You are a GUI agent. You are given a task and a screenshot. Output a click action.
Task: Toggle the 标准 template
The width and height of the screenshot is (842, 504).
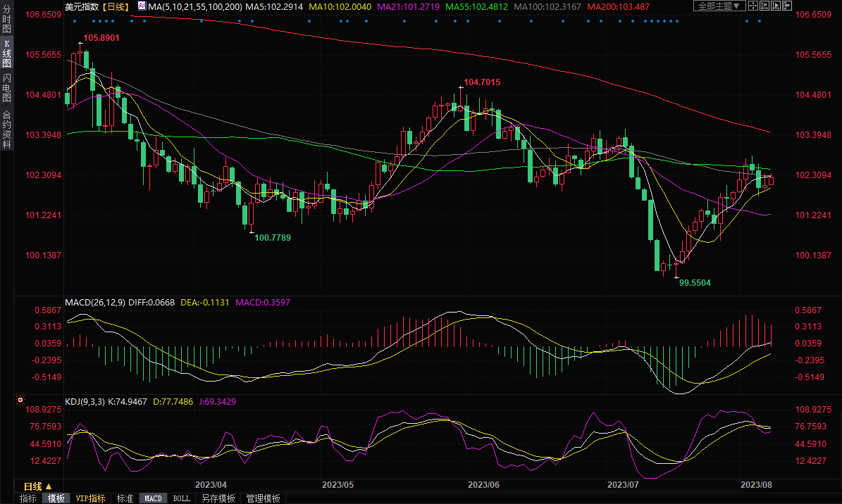(125, 498)
